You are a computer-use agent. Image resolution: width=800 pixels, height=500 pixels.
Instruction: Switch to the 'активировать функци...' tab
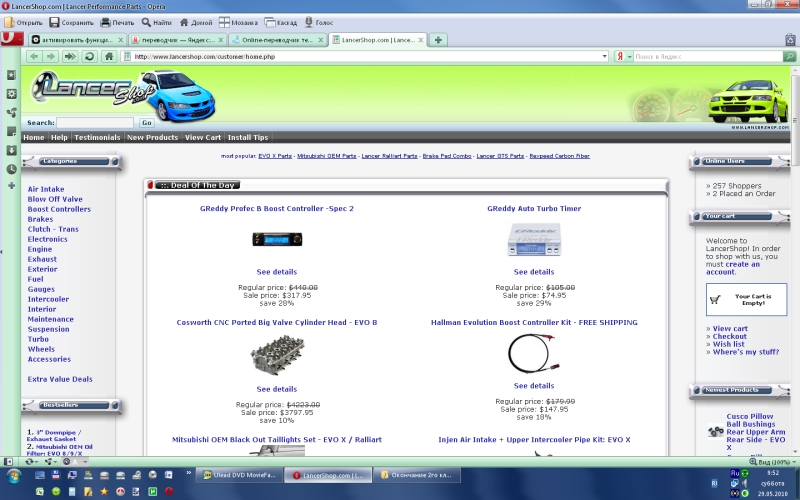click(x=77, y=40)
